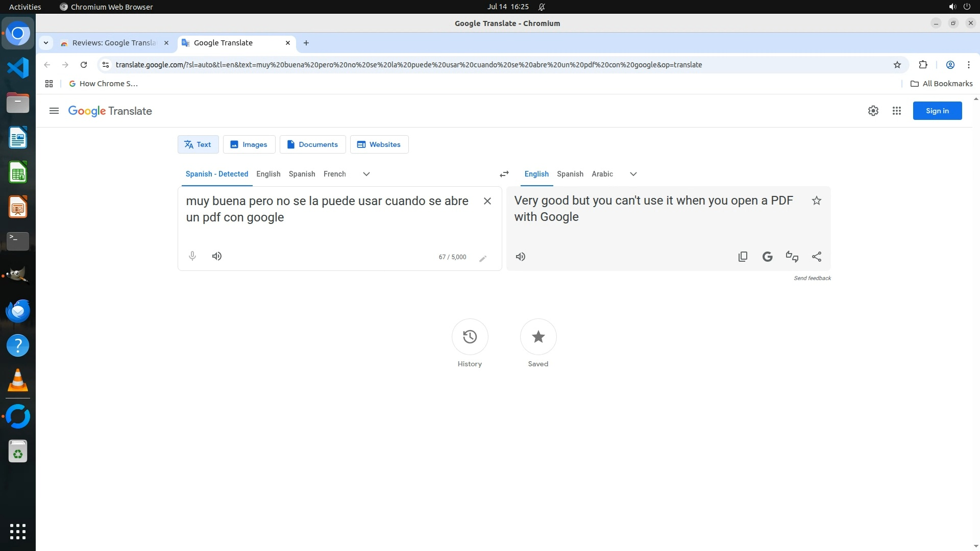The width and height of the screenshot is (980, 551).
Task: Swap source and target languages
Action: coord(504,174)
